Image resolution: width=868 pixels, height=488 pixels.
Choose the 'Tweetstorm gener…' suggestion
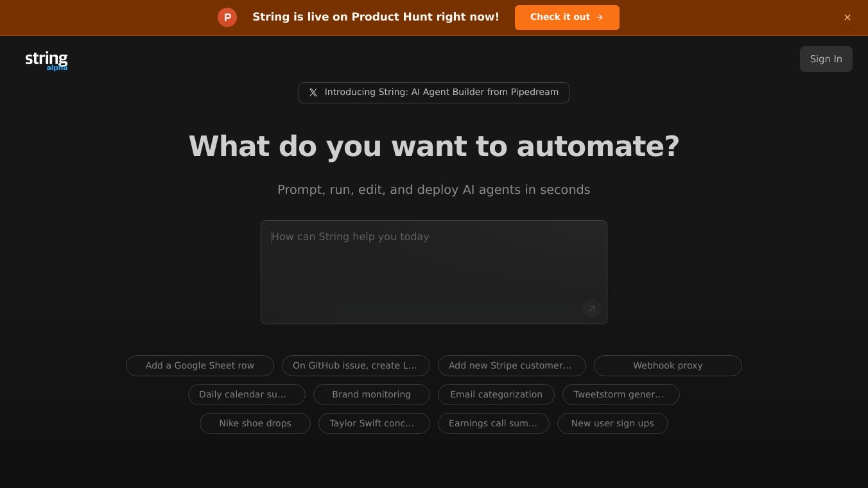(621, 394)
